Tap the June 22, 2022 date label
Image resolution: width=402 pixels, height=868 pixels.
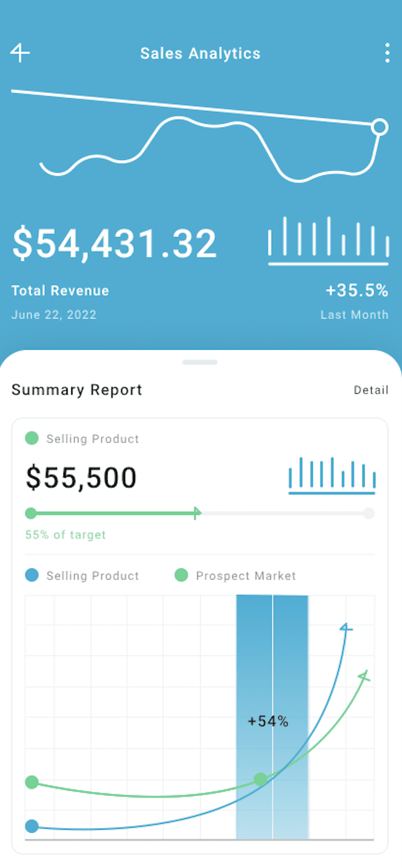[54, 315]
